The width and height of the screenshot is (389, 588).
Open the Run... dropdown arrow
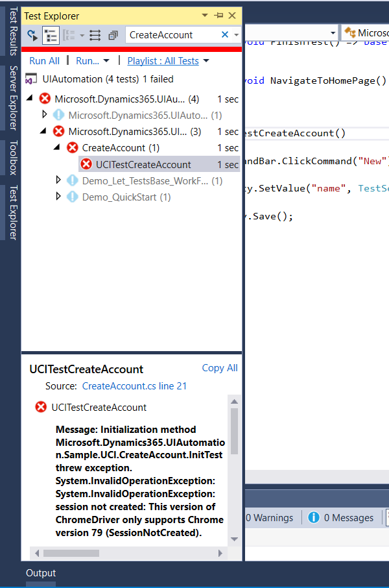pyautogui.click(x=106, y=61)
